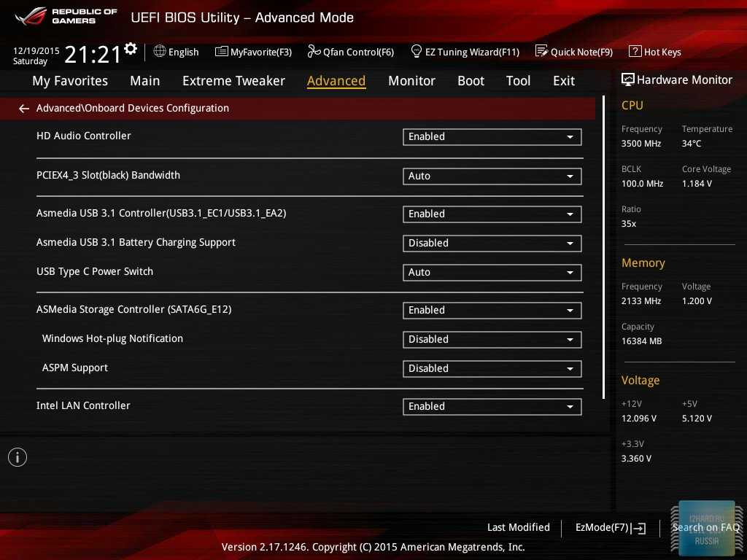This screenshot has width=747, height=560.
Task: Click the settings gear next to the clock
Action: [x=131, y=49]
